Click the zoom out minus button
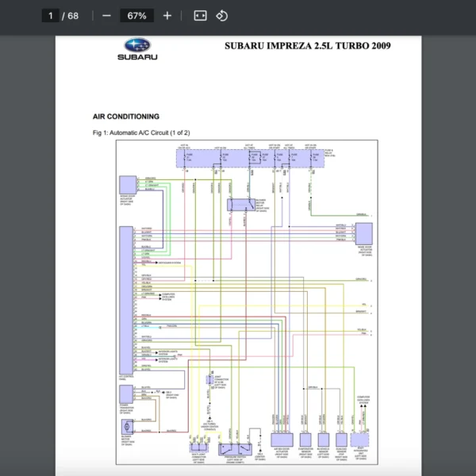Viewport: 476px width, 476px height. click(x=106, y=16)
